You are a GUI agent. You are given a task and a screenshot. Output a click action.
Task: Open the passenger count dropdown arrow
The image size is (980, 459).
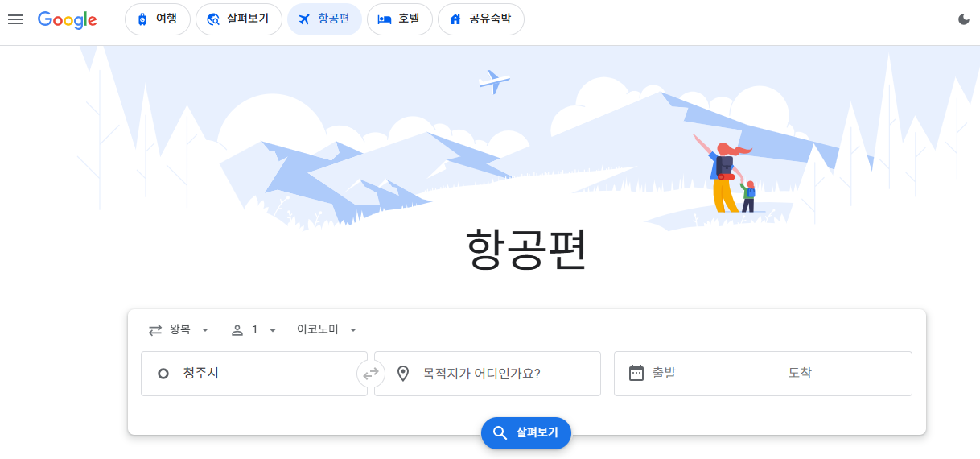coord(273,330)
